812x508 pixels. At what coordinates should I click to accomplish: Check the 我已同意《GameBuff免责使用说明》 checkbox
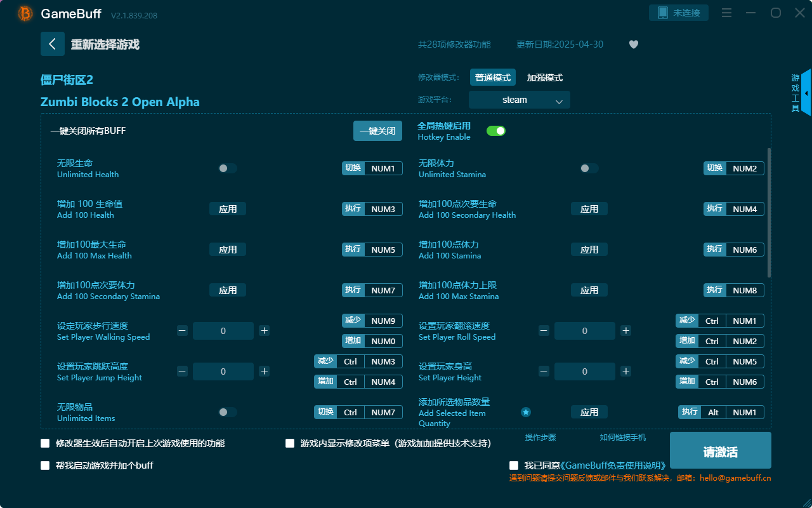[514, 465]
